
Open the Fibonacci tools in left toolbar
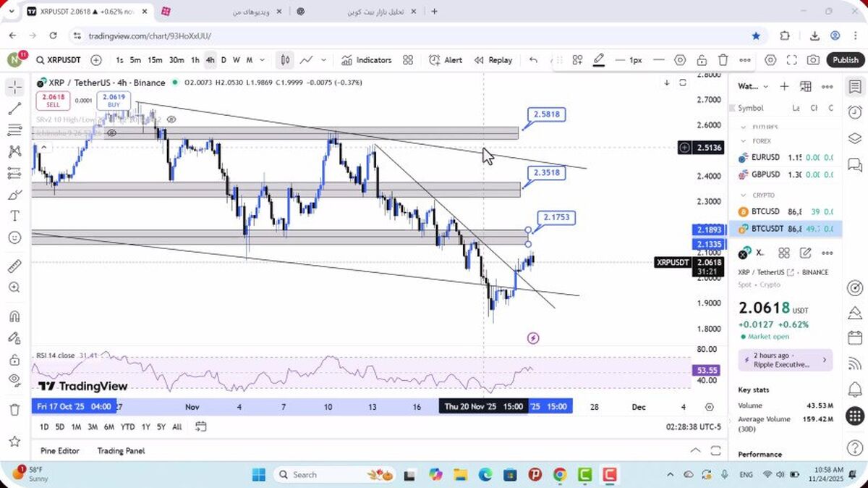click(14, 130)
